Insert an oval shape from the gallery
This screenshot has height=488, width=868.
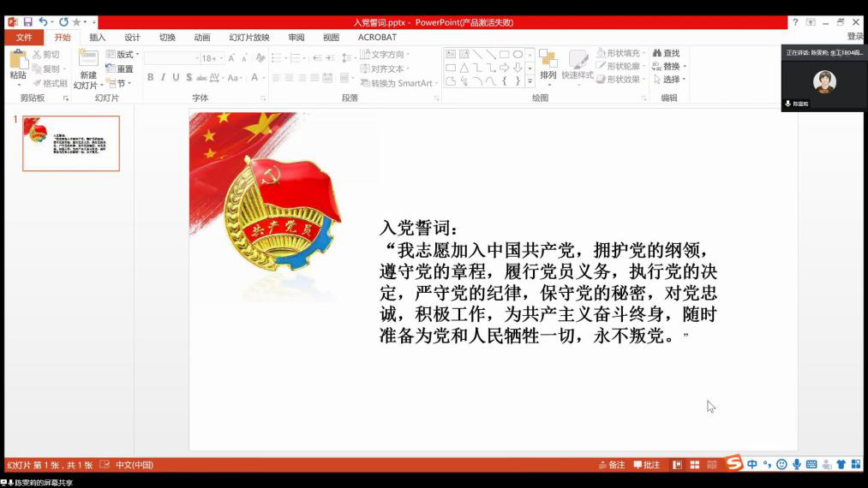coord(518,54)
